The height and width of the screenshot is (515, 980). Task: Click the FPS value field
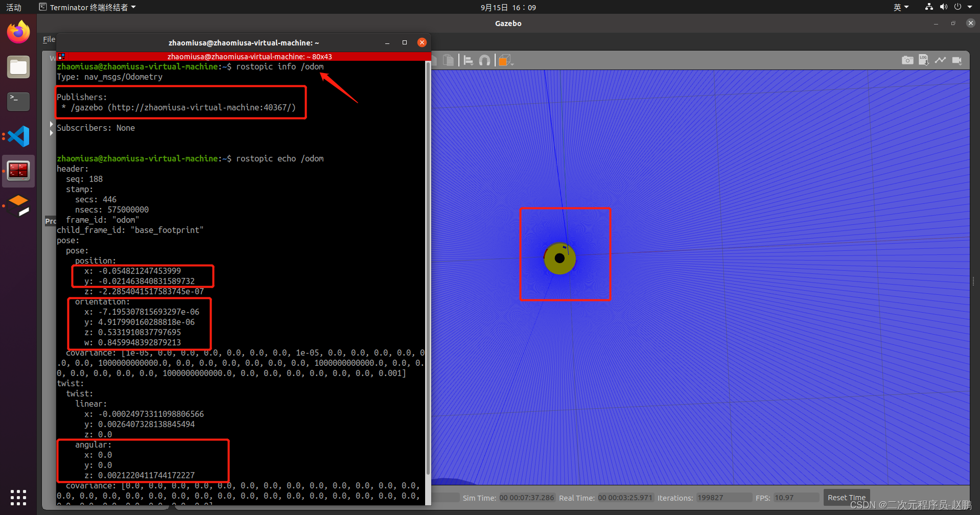coord(796,498)
